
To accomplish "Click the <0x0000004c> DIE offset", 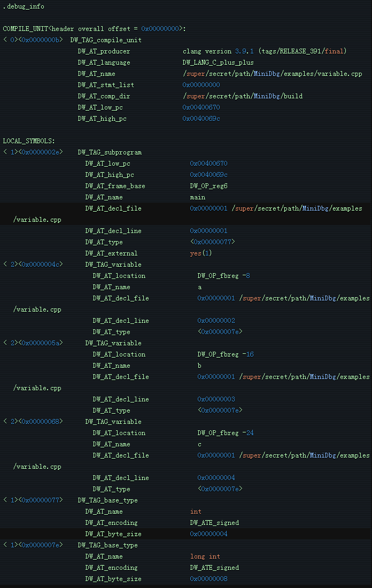I will pos(41,265).
